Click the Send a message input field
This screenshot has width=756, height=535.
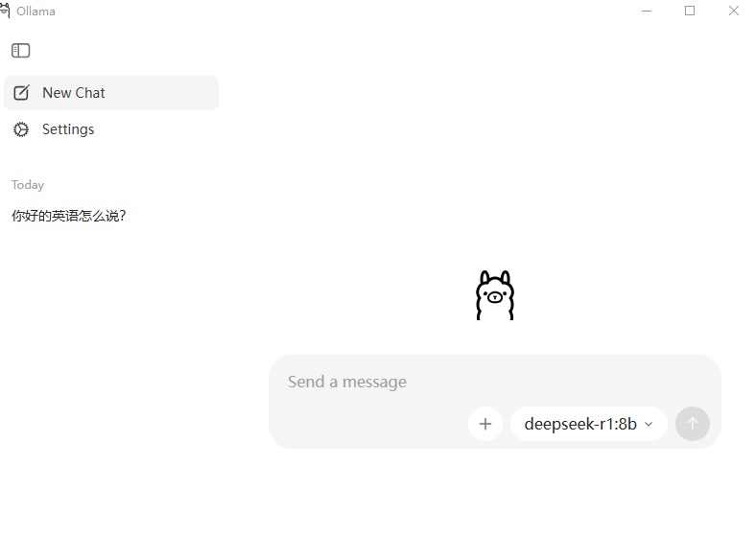pyautogui.click(x=495, y=382)
